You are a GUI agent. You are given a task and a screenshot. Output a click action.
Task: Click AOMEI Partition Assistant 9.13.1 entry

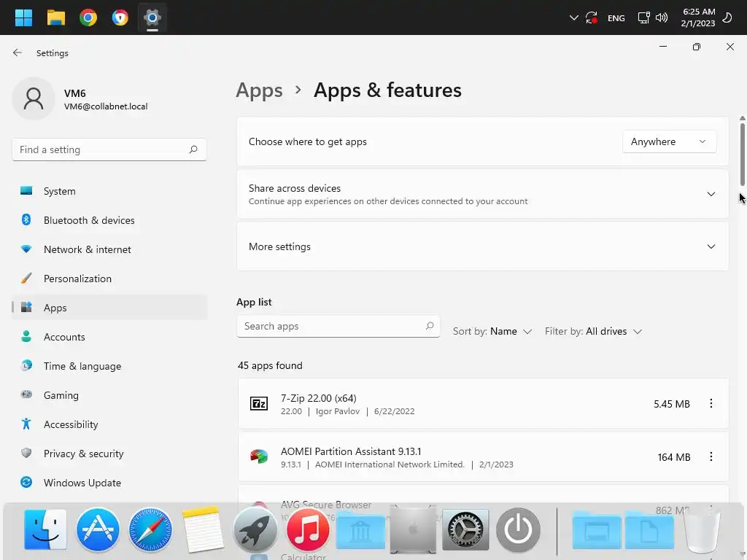tap(483, 456)
